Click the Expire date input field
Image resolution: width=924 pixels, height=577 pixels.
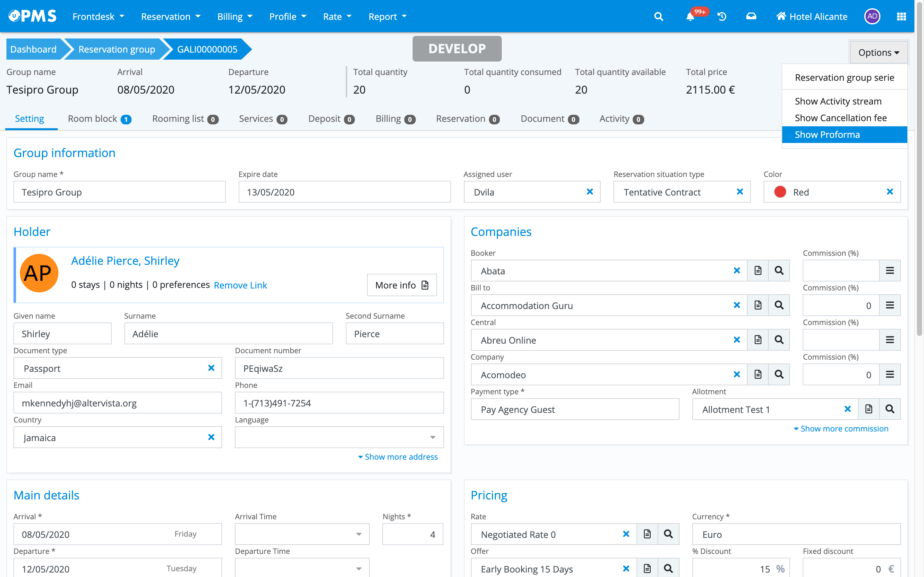click(x=344, y=192)
